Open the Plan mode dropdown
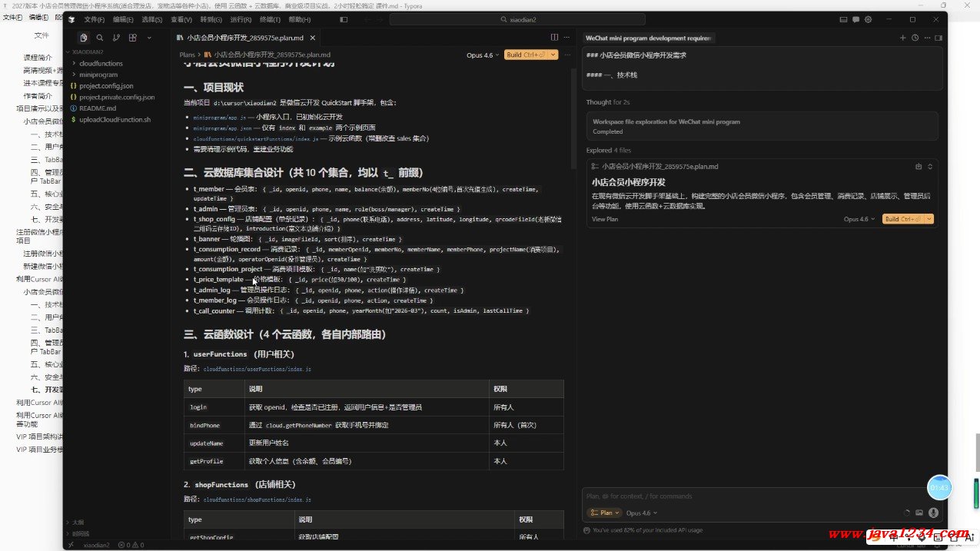Viewport: 980px width, 551px height. tap(604, 513)
